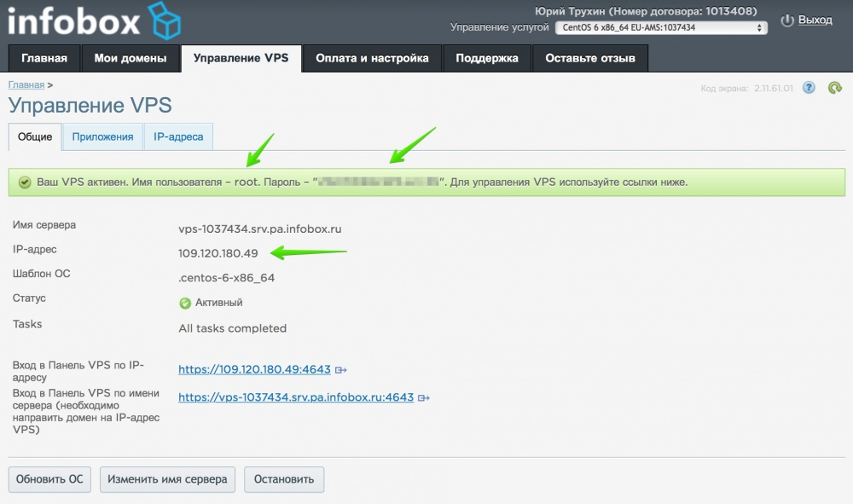Screen dimensions: 853x504
Task: Click the screen code 2.11.61.01 text
Action: (x=774, y=88)
